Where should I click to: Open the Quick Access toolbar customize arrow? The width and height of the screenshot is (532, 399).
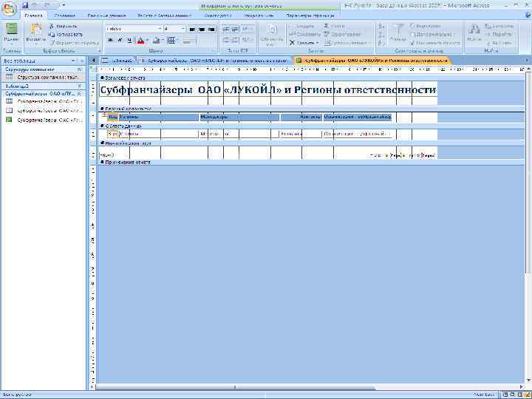[x=64, y=5]
